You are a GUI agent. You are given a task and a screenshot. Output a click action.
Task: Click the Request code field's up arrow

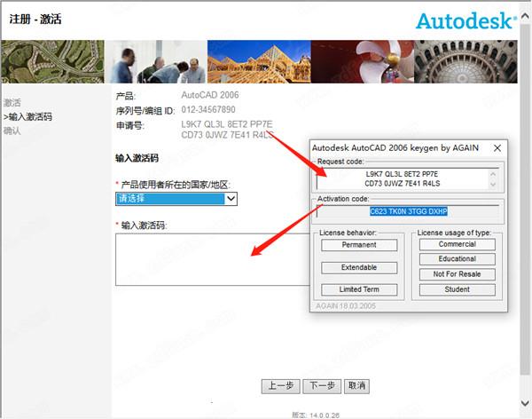(493, 174)
